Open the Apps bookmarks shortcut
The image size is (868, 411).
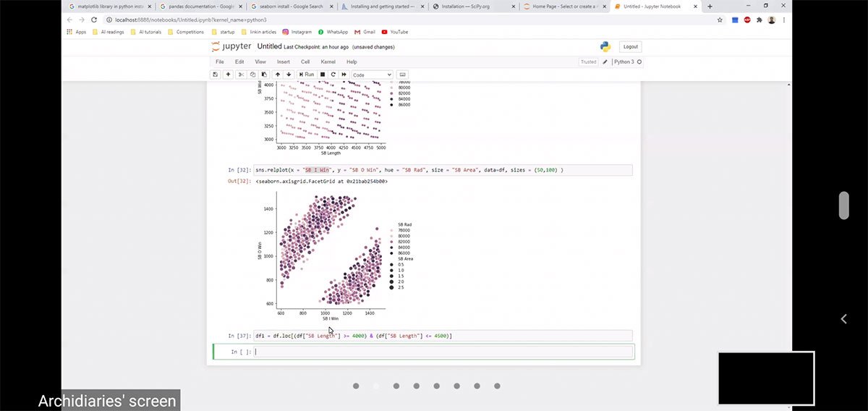pos(76,32)
